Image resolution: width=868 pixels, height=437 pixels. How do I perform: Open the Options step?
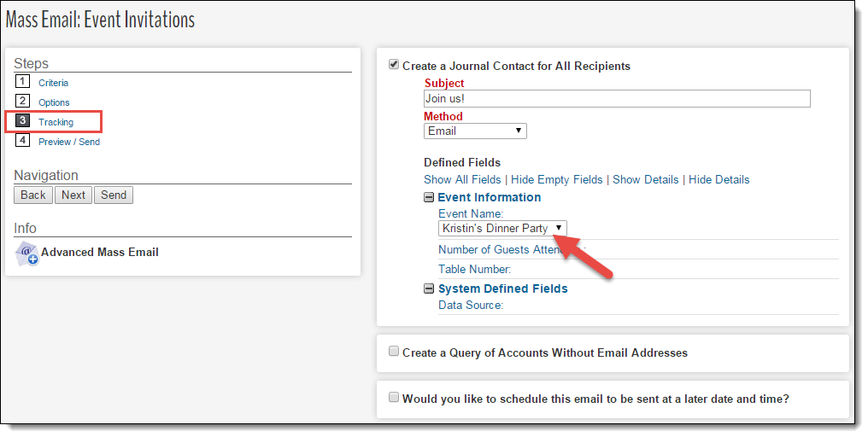click(54, 102)
